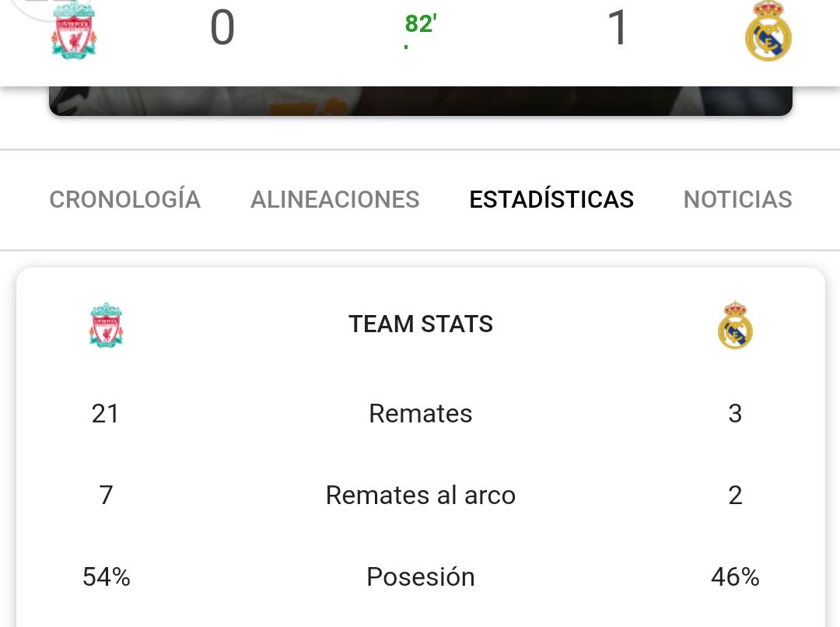The width and height of the screenshot is (840, 627).
Task: Click Real Madrid's score of 1
Action: [x=617, y=28]
